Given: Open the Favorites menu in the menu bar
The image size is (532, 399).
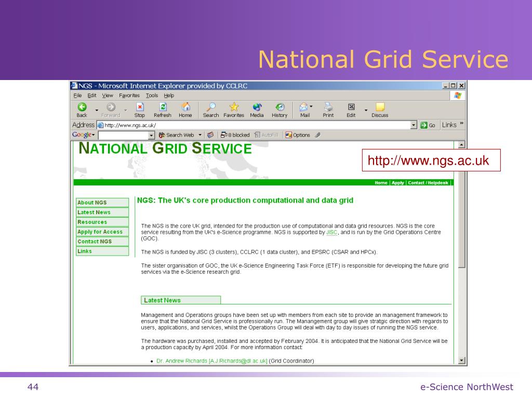Looking at the screenshot, I should [129, 96].
